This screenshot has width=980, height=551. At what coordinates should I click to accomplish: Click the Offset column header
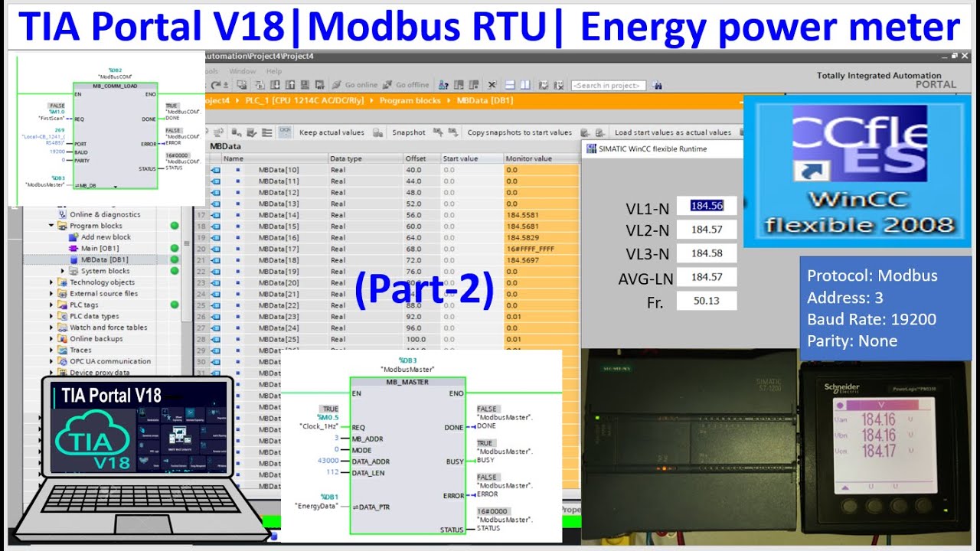[422, 158]
